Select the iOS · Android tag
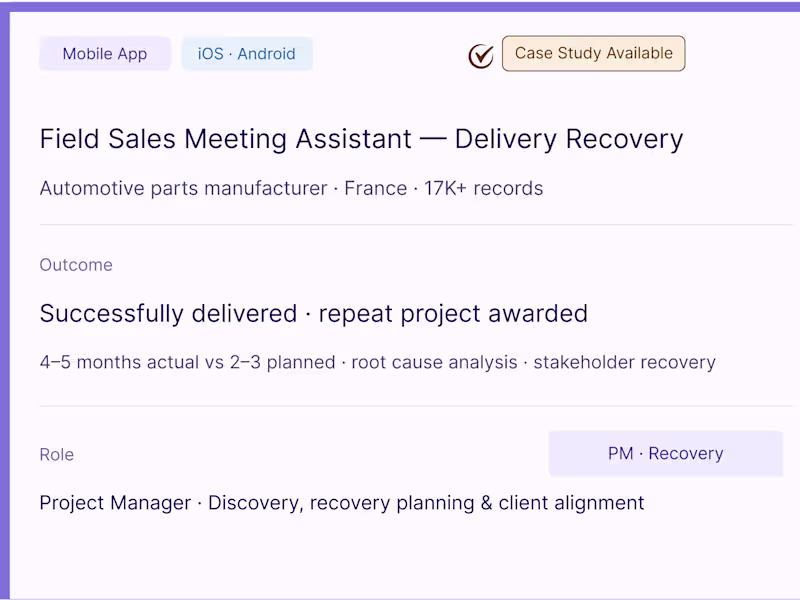 coord(247,54)
